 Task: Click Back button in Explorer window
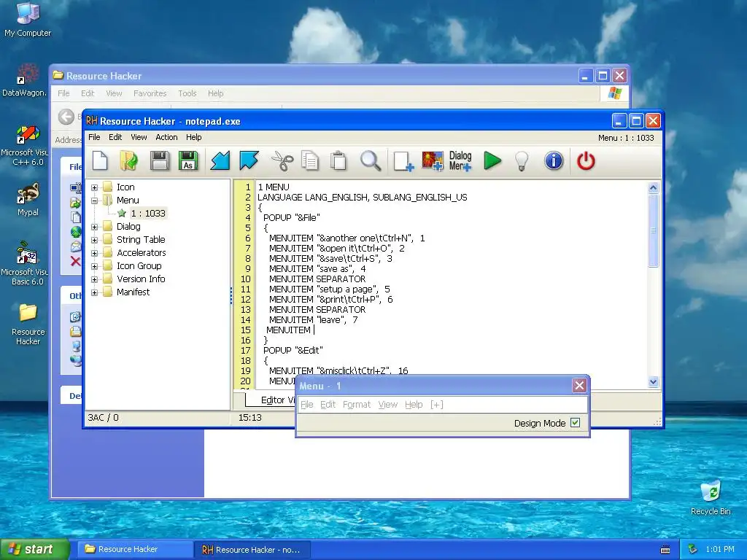click(x=66, y=117)
